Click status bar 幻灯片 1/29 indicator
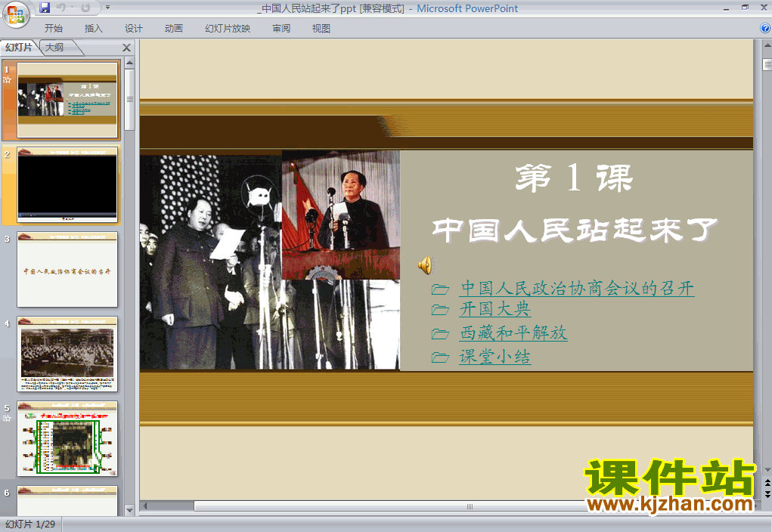The image size is (772, 532). tap(30, 524)
